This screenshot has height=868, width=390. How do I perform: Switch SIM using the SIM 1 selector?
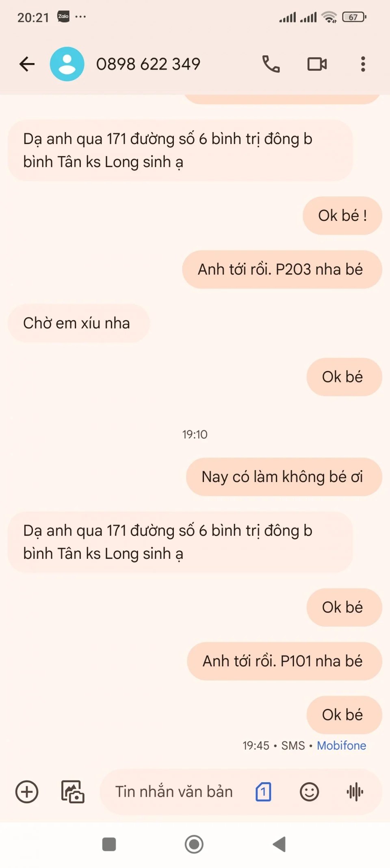pyautogui.click(x=263, y=792)
